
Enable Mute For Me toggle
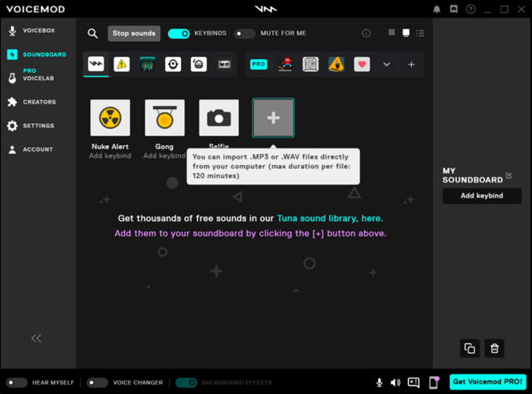(245, 33)
